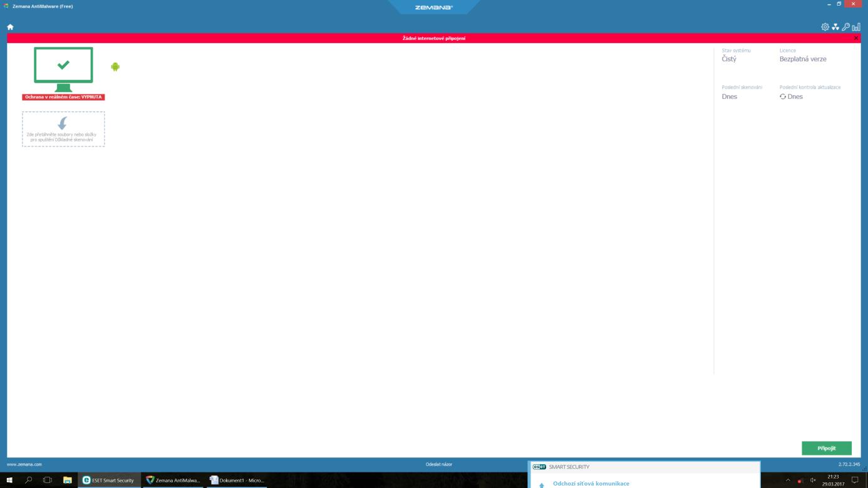Open Zemana settings gear
Screen dimensions: 868x488
[x=825, y=27]
